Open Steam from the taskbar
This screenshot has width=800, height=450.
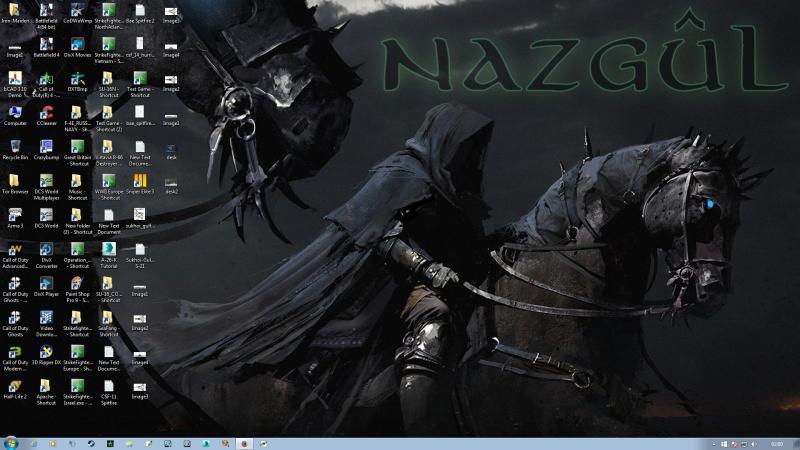click(x=91, y=444)
